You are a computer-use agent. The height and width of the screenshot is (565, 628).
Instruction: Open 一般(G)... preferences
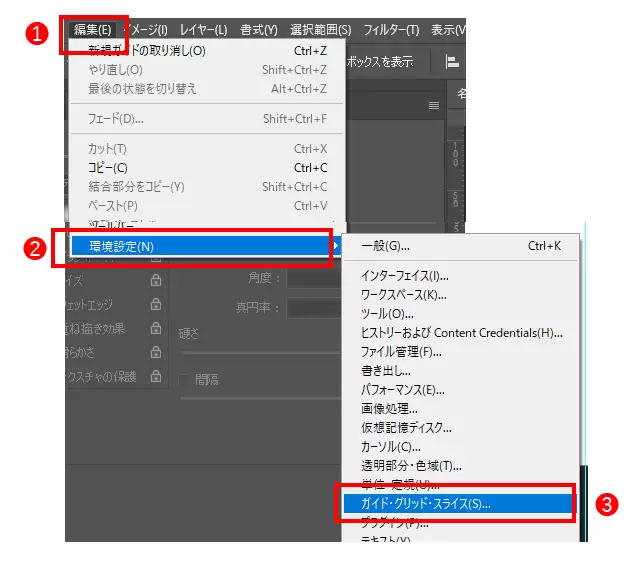pyautogui.click(x=385, y=246)
